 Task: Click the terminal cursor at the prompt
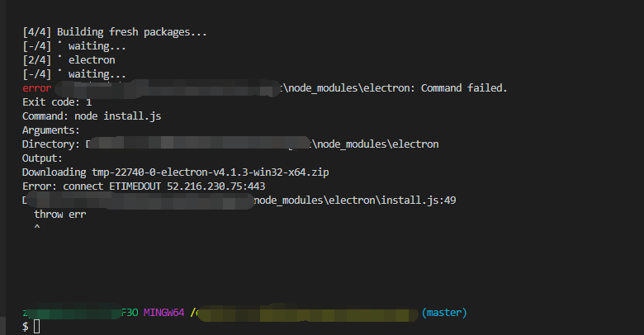pyautogui.click(x=37, y=327)
